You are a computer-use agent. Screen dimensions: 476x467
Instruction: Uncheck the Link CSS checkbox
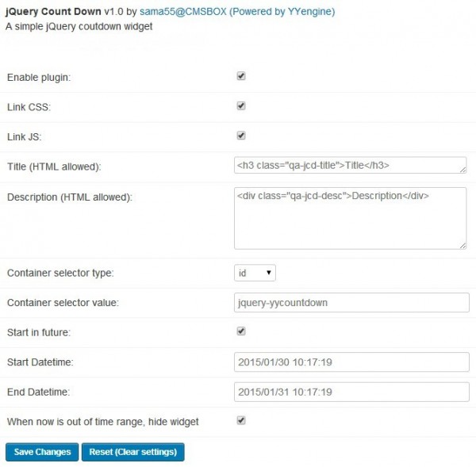(241, 105)
